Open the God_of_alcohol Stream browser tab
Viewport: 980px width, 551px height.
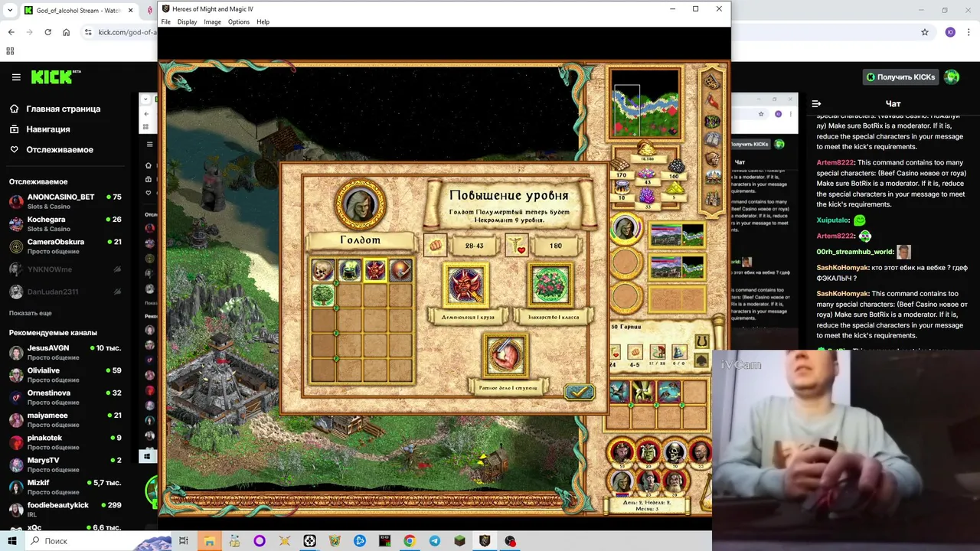click(78, 11)
